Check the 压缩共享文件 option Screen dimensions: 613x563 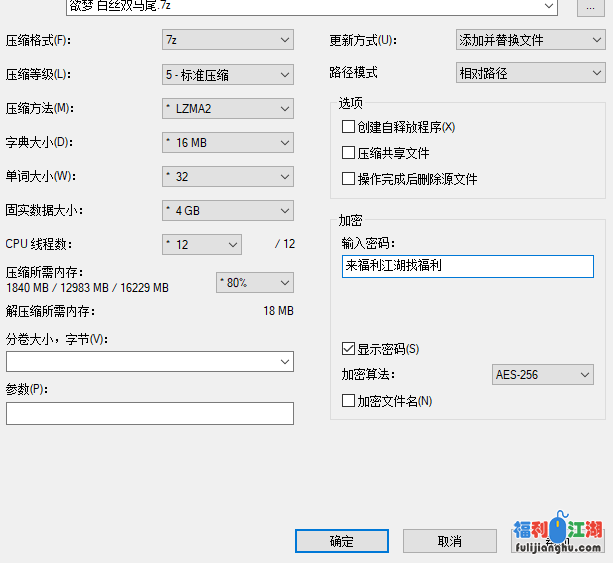348,153
